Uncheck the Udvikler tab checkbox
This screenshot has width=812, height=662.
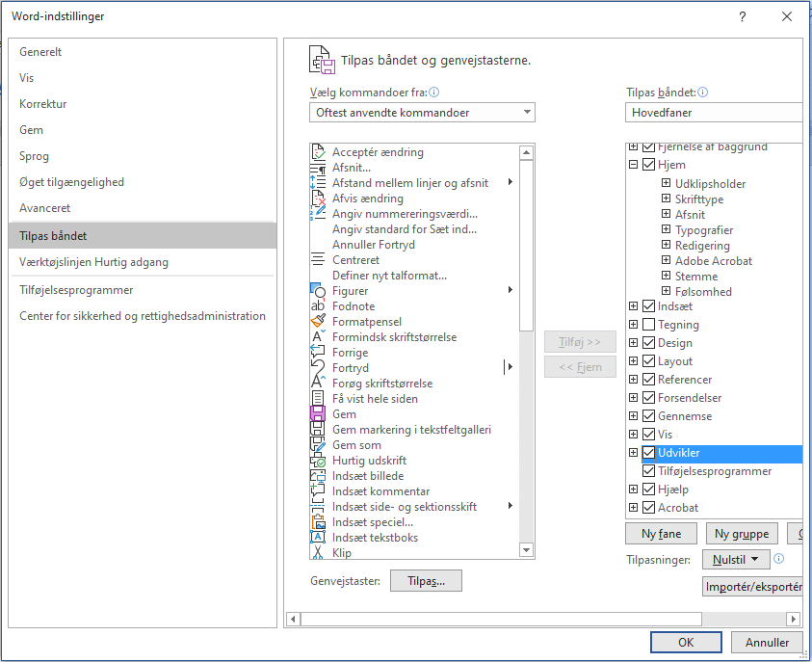(x=648, y=453)
